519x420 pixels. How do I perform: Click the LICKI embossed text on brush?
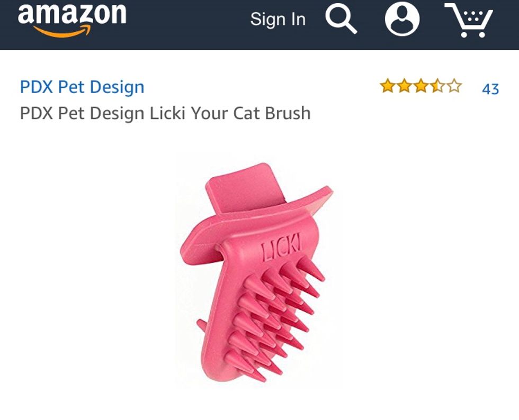pyautogui.click(x=281, y=247)
